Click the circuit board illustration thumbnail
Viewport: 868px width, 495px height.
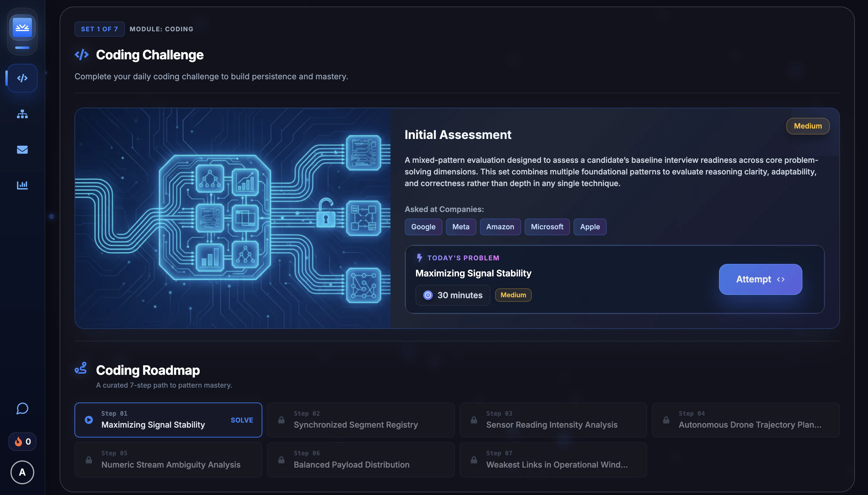point(232,218)
